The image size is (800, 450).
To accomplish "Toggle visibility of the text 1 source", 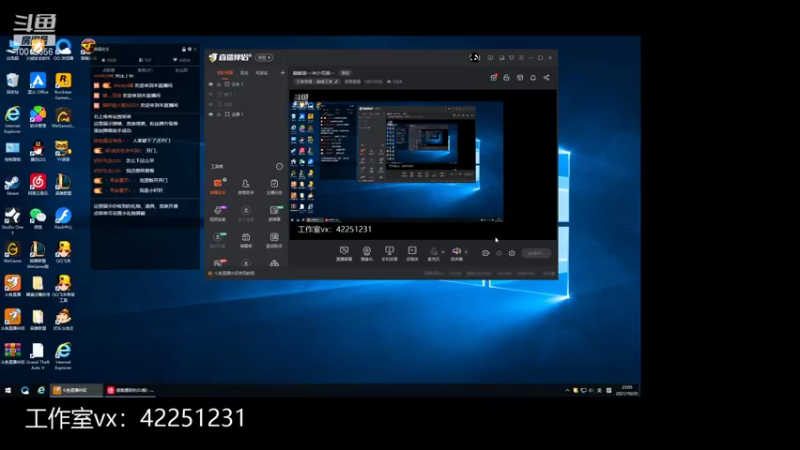I will coord(211,84).
